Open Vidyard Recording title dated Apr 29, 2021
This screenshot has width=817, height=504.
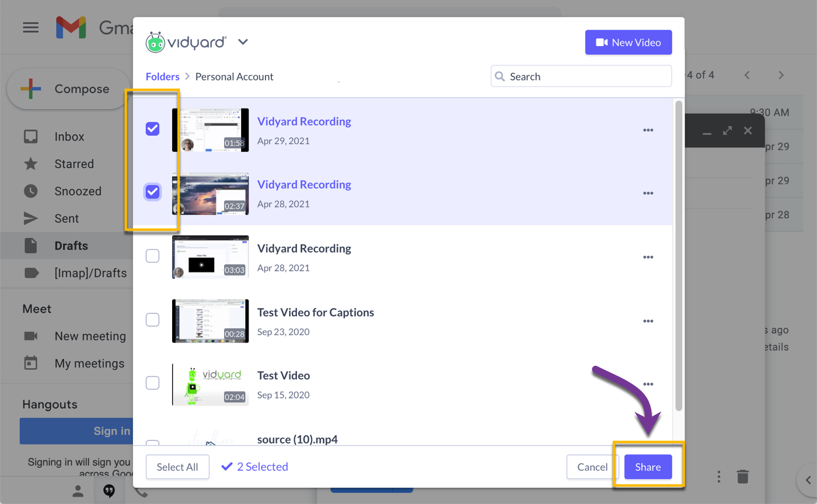click(304, 121)
